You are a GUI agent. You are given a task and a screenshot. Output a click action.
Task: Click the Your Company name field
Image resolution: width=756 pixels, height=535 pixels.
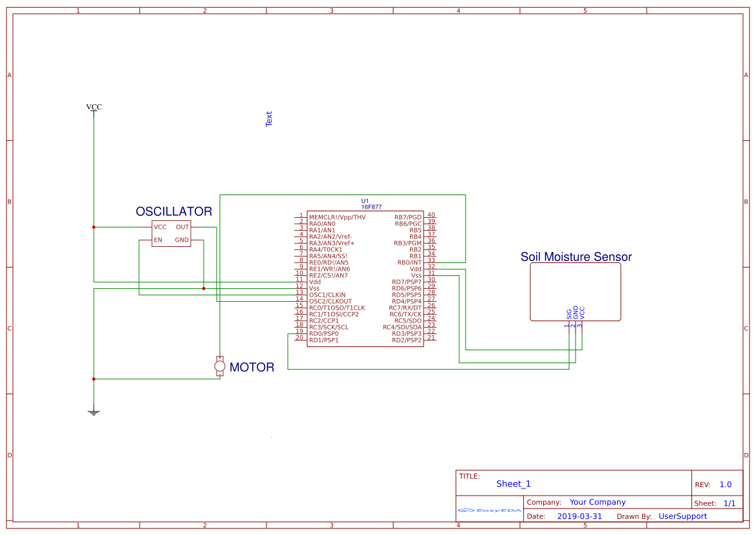click(x=597, y=501)
